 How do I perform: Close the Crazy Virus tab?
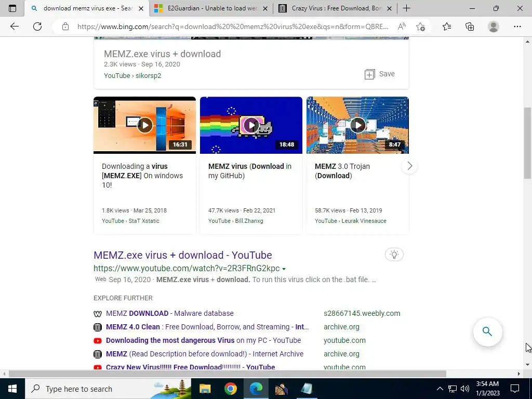(x=390, y=8)
